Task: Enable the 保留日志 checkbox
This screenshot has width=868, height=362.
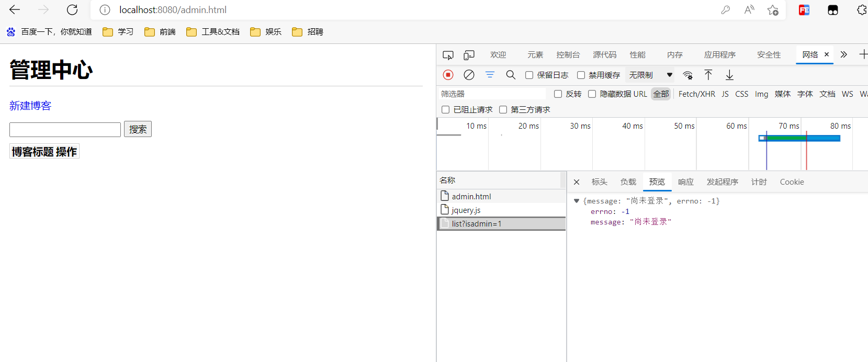Action: pos(529,75)
